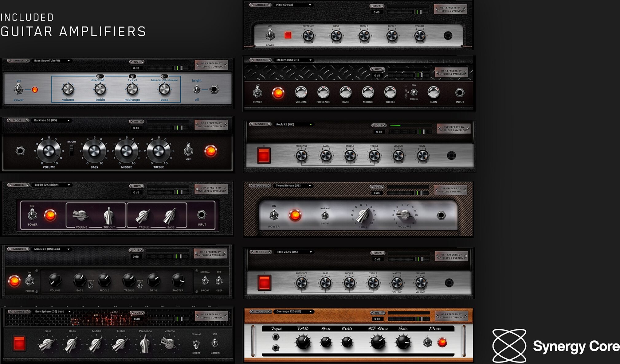Click the Modern (US) red power lamp
This screenshot has width=620, height=364.
pyautogui.click(x=278, y=93)
